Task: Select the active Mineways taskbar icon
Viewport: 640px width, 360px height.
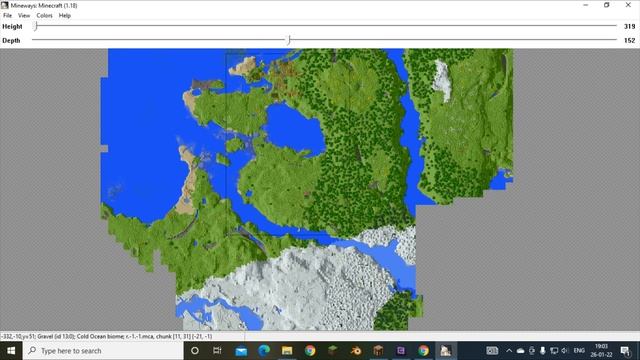Action: pyautogui.click(x=446, y=351)
